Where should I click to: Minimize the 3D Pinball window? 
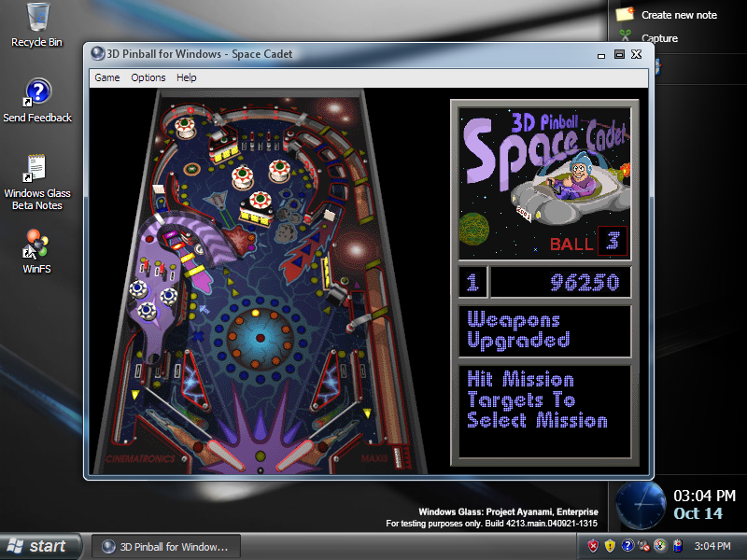point(601,55)
